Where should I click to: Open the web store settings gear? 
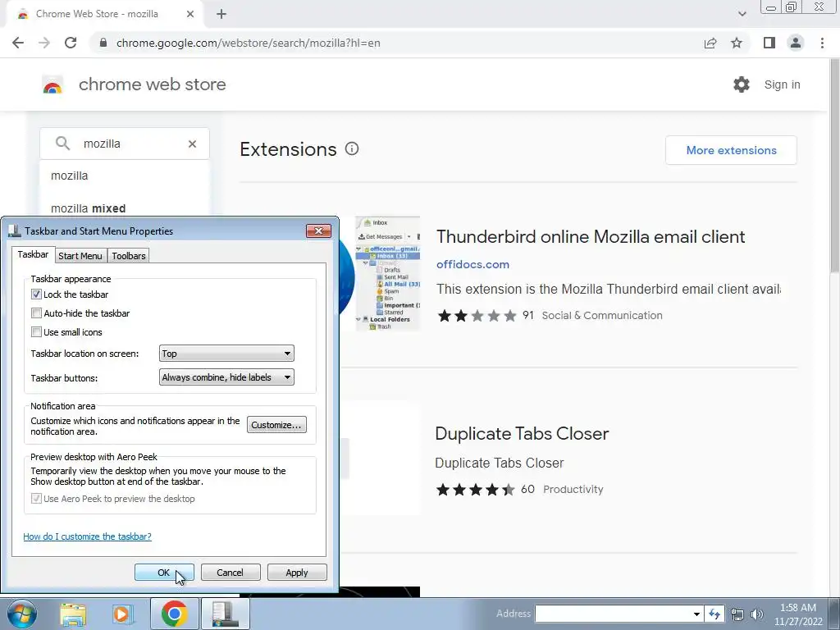742,84
